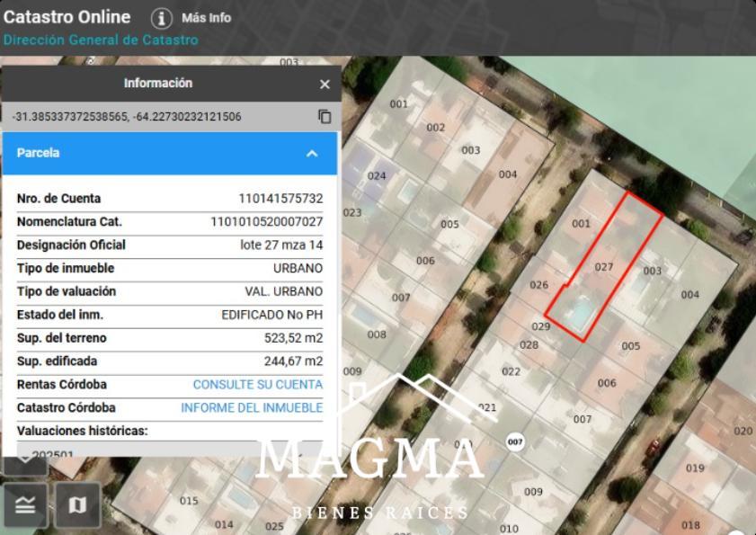This screenshot has height=535, width=756.
Task: Open the INFORME DEL INMUEBLE link
Action: pyautogui.click(x=252, y=408)
